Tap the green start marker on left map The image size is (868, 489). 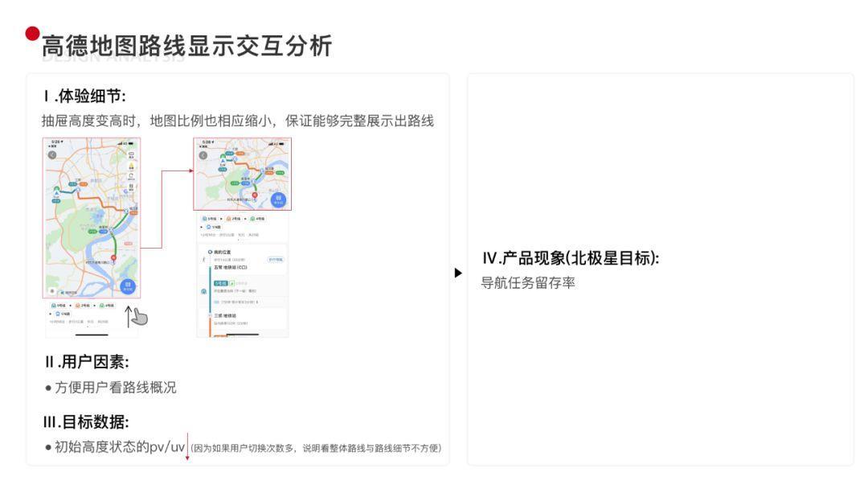click(56, 189)
